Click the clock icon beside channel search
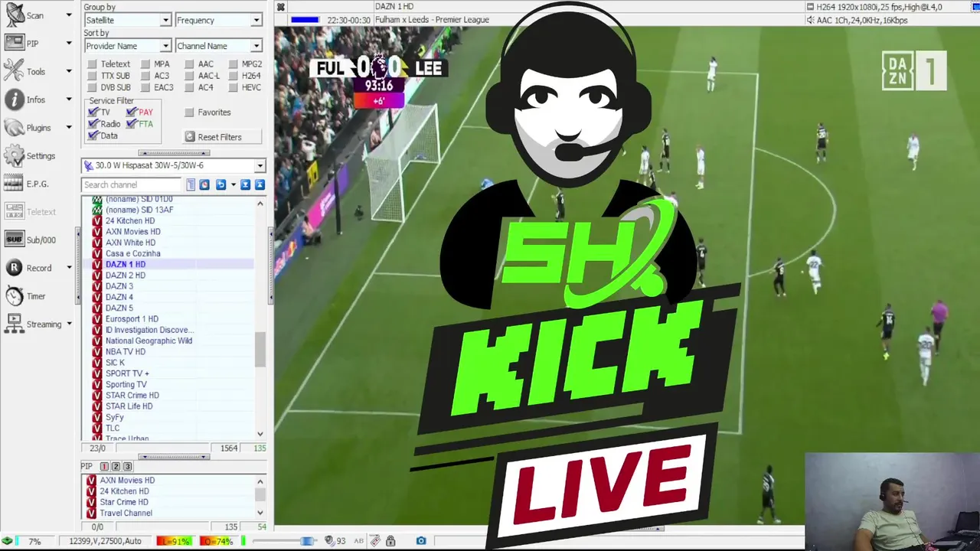 [x=204, y=184]
